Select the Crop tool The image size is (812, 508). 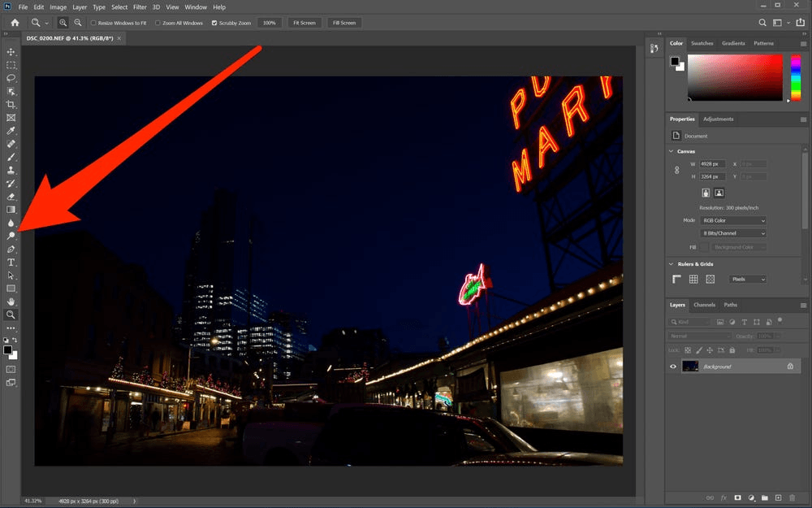click(11, 105)
